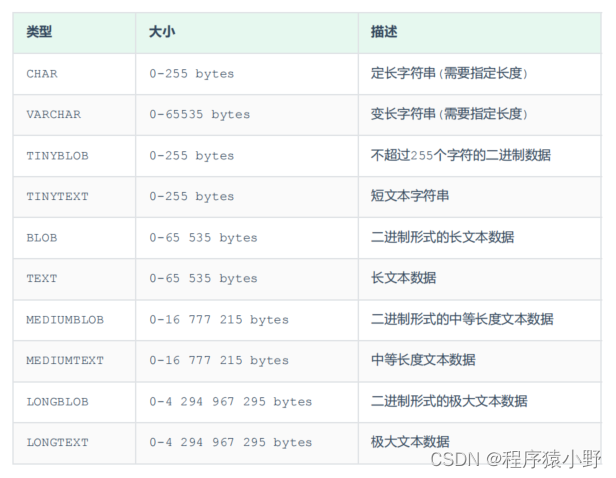Click the 变长字符串 description cell
Image resolution: width=616 pixels, height=478 pixels.
point(448,115)
